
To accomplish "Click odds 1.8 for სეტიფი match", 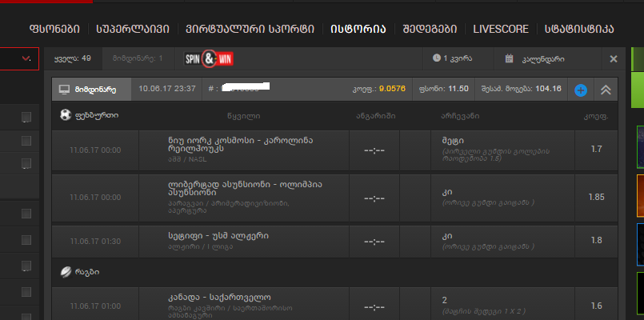I will coord(596,240).
